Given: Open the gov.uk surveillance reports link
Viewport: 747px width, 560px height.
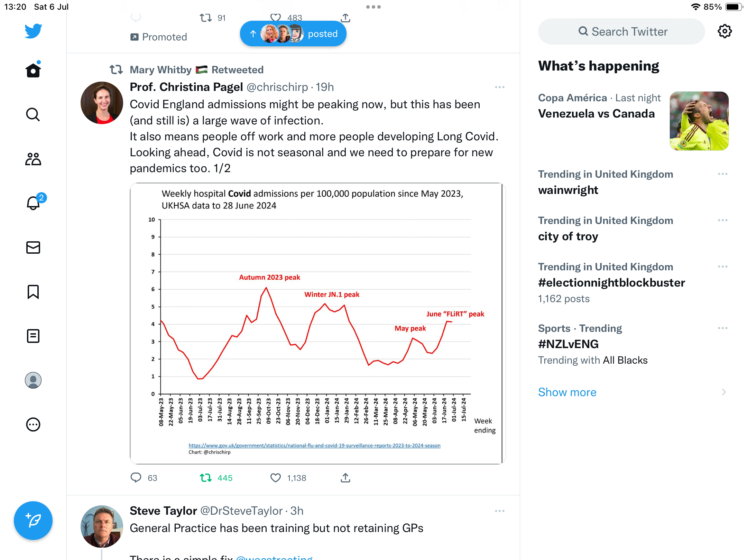Looking at the screenshot, I should pos(314,446).
